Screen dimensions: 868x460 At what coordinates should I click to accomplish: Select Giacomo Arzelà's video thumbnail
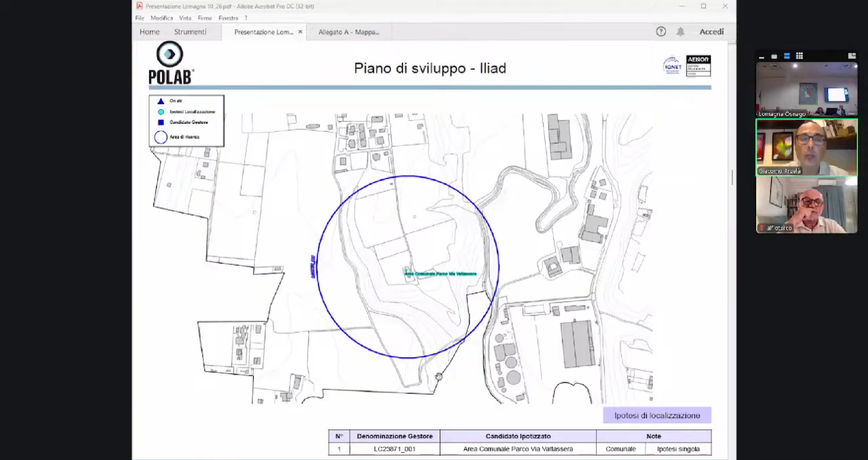pos(807,147)
